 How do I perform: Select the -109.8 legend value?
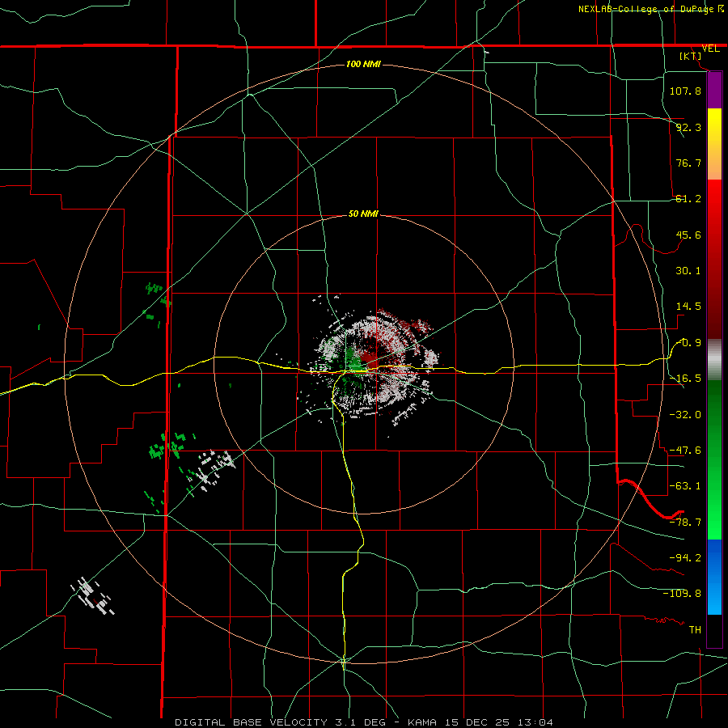point(682,594)
